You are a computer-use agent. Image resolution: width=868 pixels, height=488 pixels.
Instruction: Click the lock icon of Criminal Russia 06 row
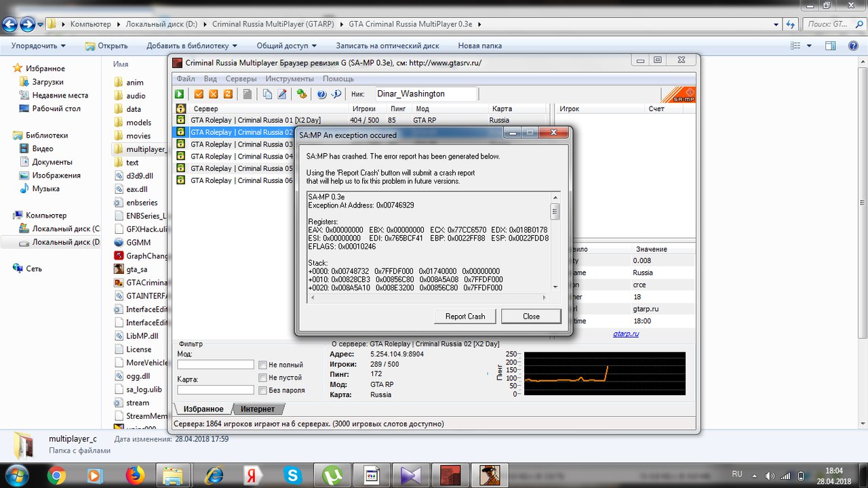(x=181, y=180)
